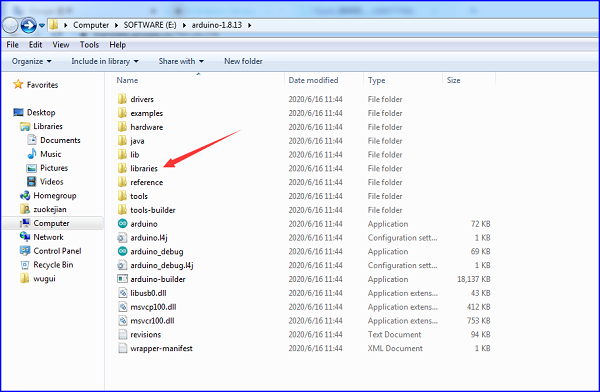
Task: Select the arduino.l4j config file icon
Action: [x=122, y=237]
